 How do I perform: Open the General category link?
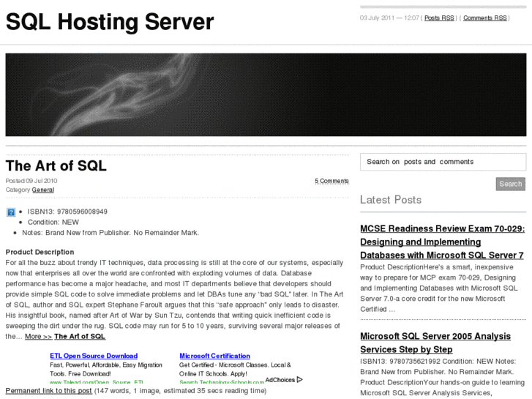coord(43,190)
